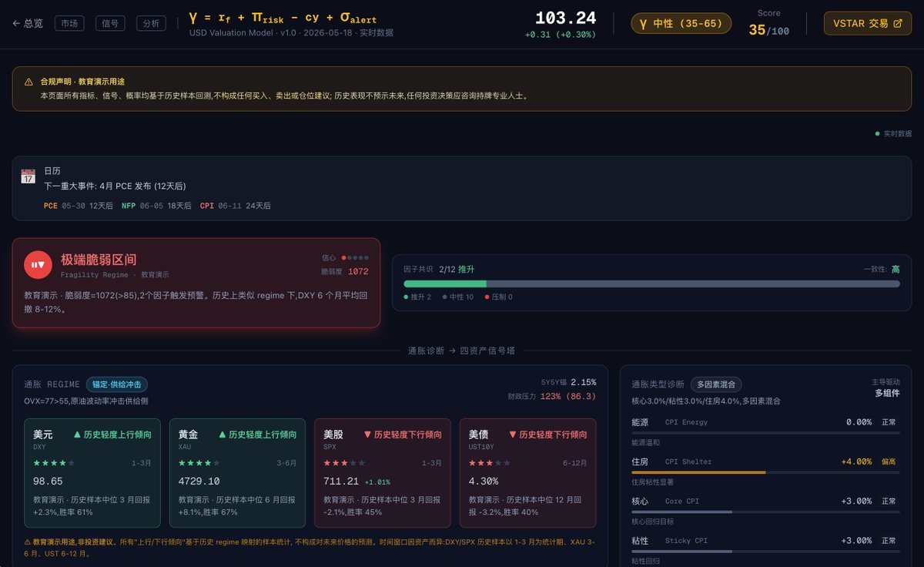Click the 压制 0 legend item
The width and height of the screenshot is (924, 567).
498,297
